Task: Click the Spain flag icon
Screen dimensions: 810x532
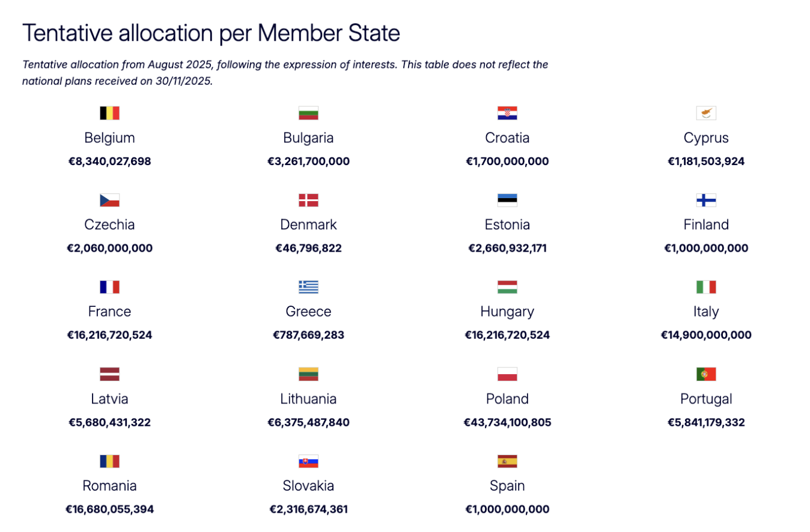Action: point(507,461)
